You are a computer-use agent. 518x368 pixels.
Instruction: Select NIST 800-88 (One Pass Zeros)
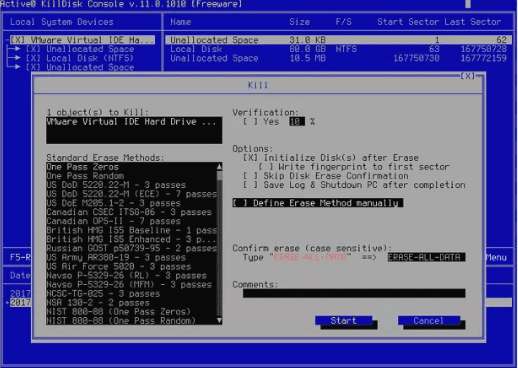131,312
